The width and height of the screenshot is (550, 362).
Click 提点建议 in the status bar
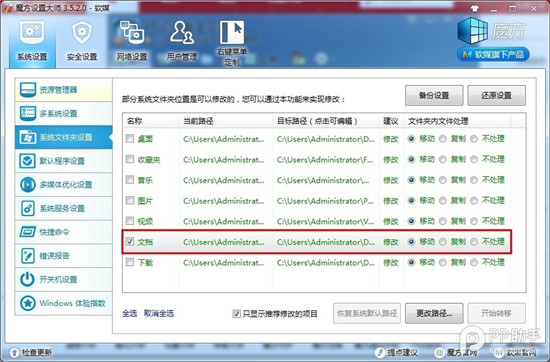(396, 352)
